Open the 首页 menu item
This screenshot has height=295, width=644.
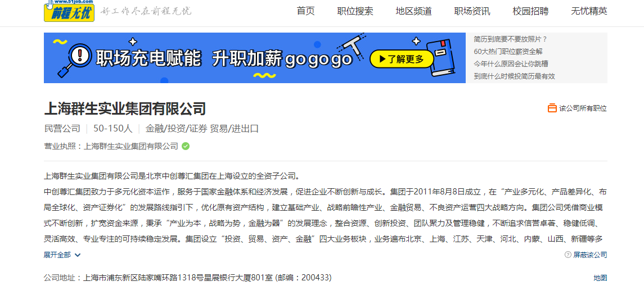click(305, 11)
